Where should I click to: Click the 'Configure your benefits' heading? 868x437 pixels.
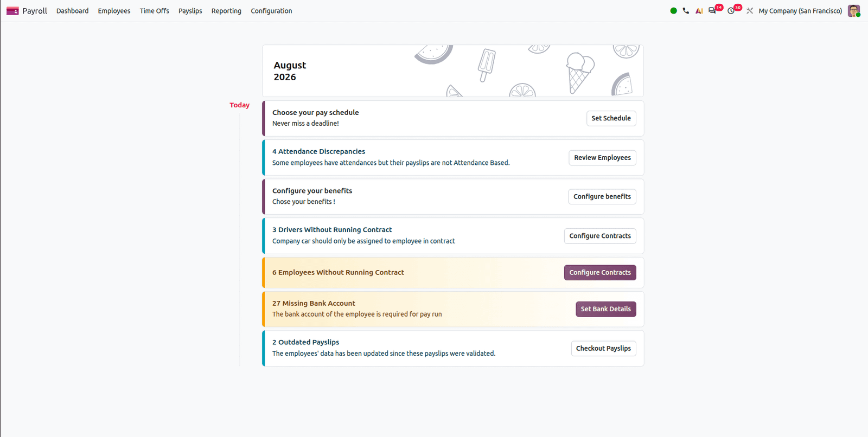(x=312, y=191)
